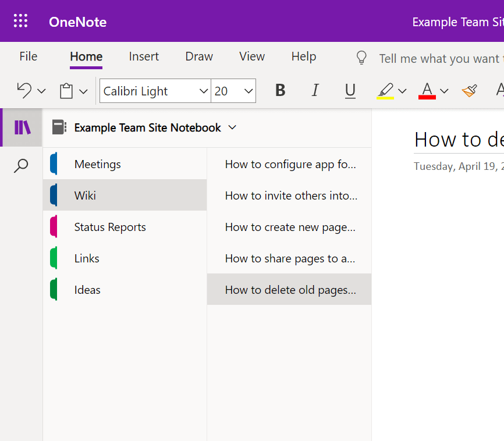Toggle Underline formatting
The height and width of the screenshot is (441, 504).
[350, 91]
